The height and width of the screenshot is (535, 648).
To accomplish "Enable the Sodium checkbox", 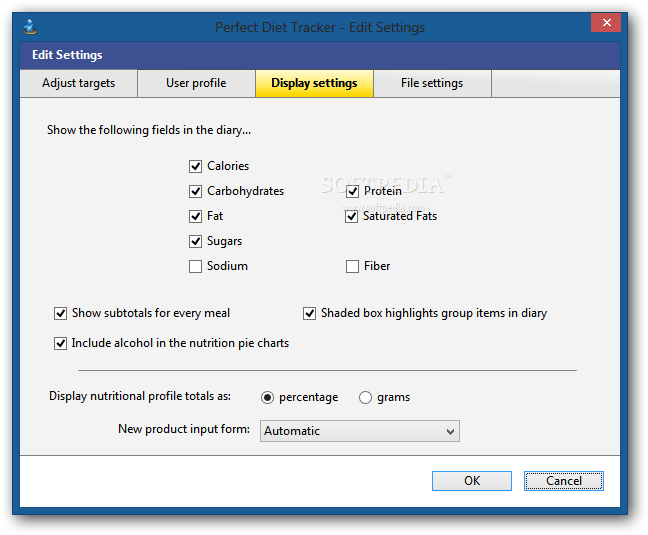I will point(195,266).
